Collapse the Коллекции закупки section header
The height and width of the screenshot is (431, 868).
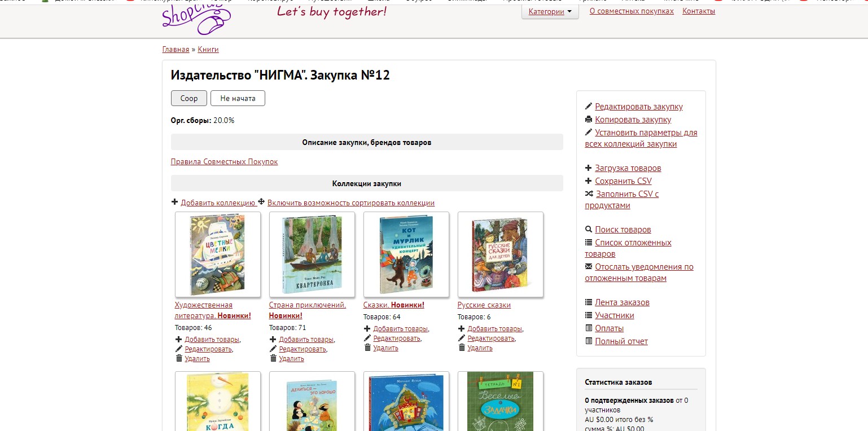point(367,183)
